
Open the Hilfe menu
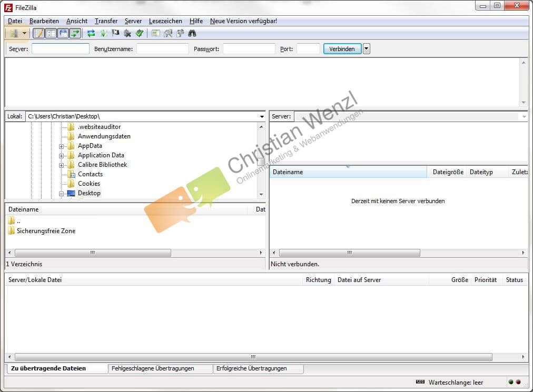(x=196, y=21)
